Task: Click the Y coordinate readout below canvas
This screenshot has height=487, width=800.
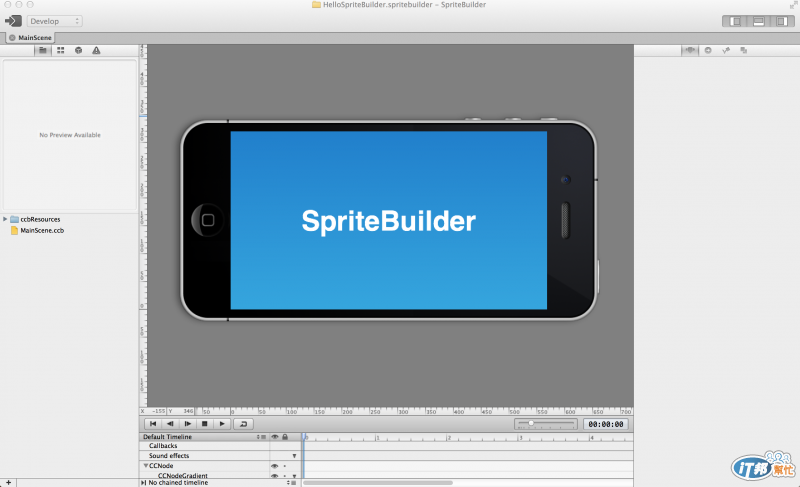Action: click(182, 411)
